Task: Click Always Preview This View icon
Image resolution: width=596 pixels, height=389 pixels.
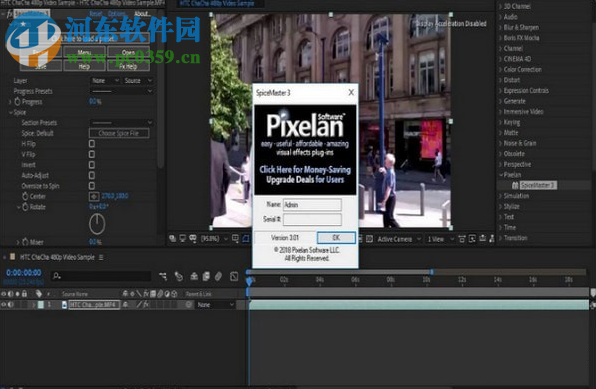Action: click(172, 238)
